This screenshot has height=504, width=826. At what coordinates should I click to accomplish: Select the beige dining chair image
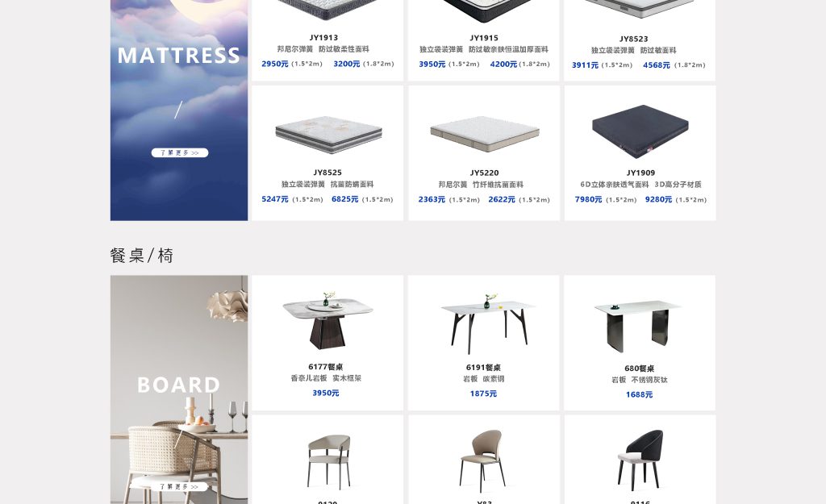point(482,460)
